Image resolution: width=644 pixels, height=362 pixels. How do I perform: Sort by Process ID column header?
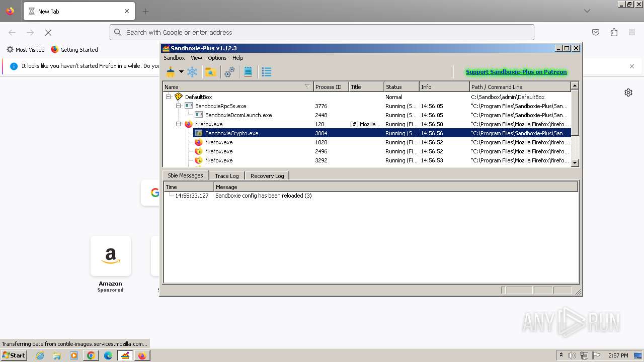[x=331, y=87]
